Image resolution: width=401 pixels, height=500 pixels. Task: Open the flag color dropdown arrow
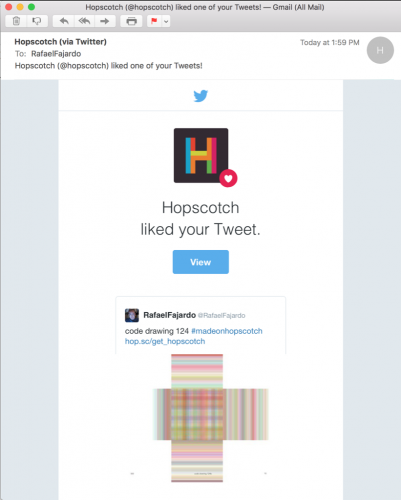point(166,22)
